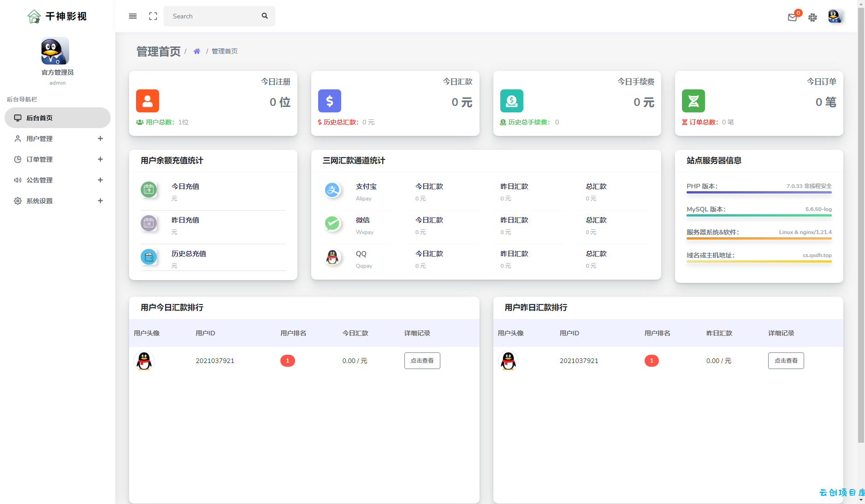Click the green hourglass orders icon
The width and height of the screenshot is (865, 504).
[693, 101]
